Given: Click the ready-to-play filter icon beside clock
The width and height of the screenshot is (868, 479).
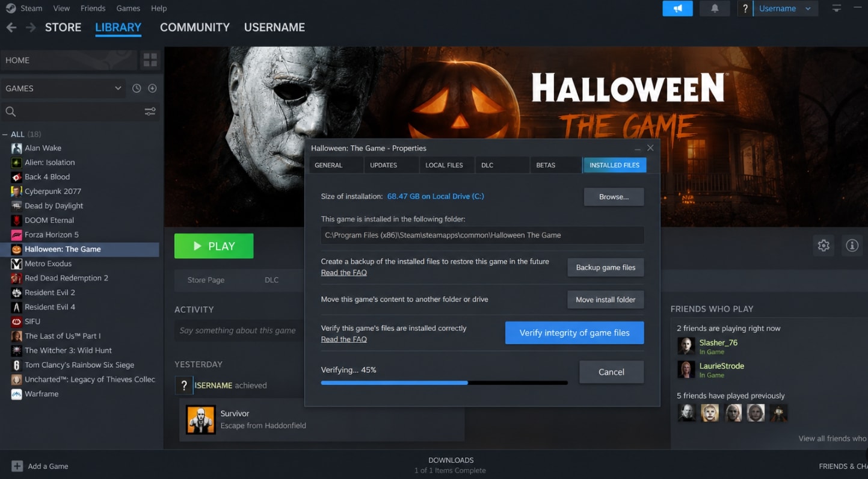Looking at the screenshot, I should click(152, 88).
